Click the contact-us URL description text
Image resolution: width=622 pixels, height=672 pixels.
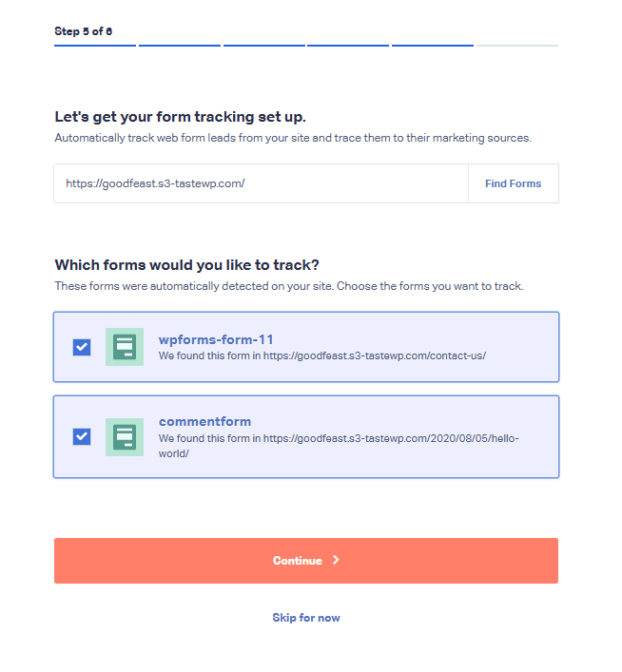point(322,355)
